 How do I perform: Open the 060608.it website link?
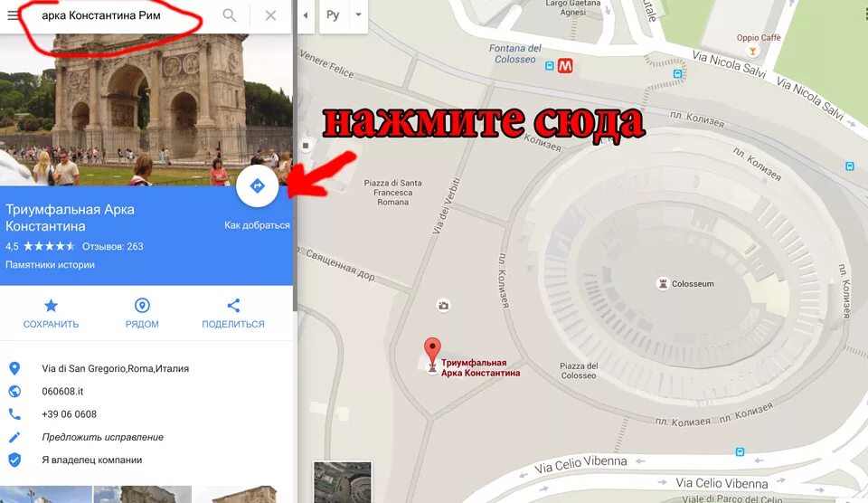click(x=62, y=391)
